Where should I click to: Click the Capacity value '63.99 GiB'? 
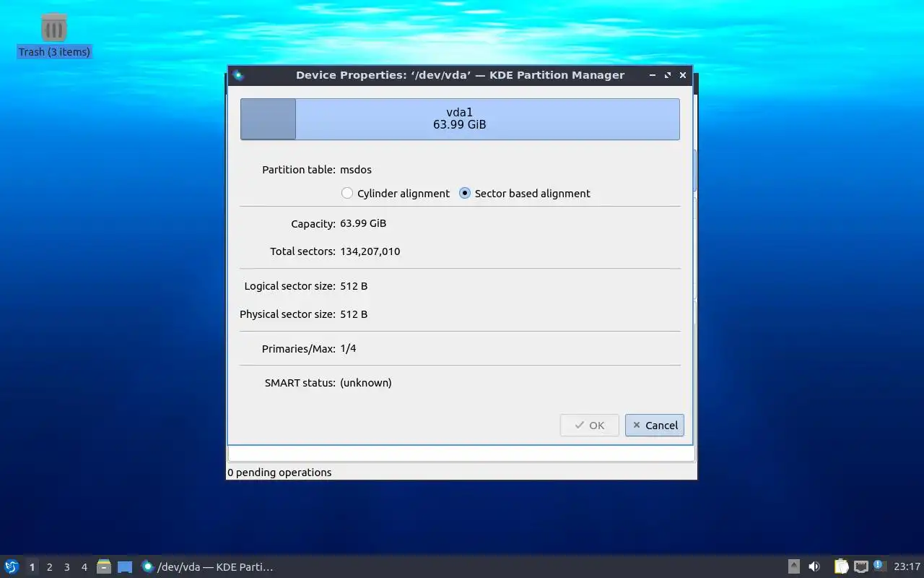(x=363, y=223)
